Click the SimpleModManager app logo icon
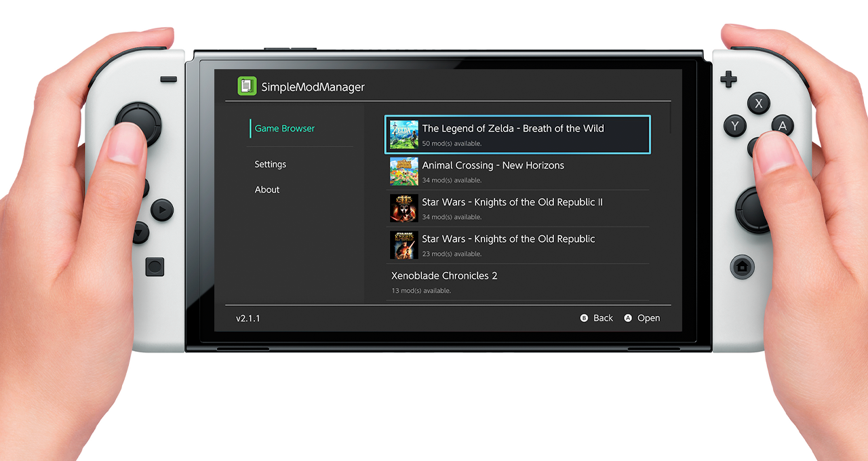868x461 pixels. [247, 86]
